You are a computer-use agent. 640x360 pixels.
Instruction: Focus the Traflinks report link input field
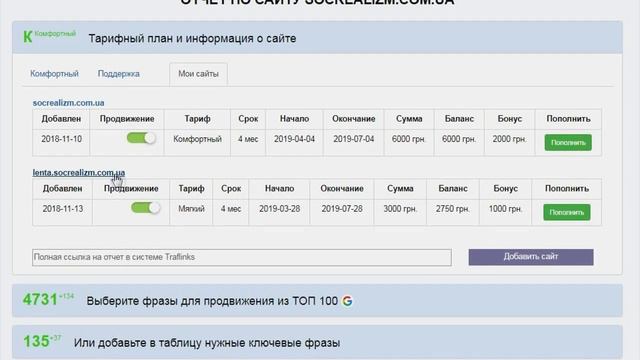tap(242, 257)
